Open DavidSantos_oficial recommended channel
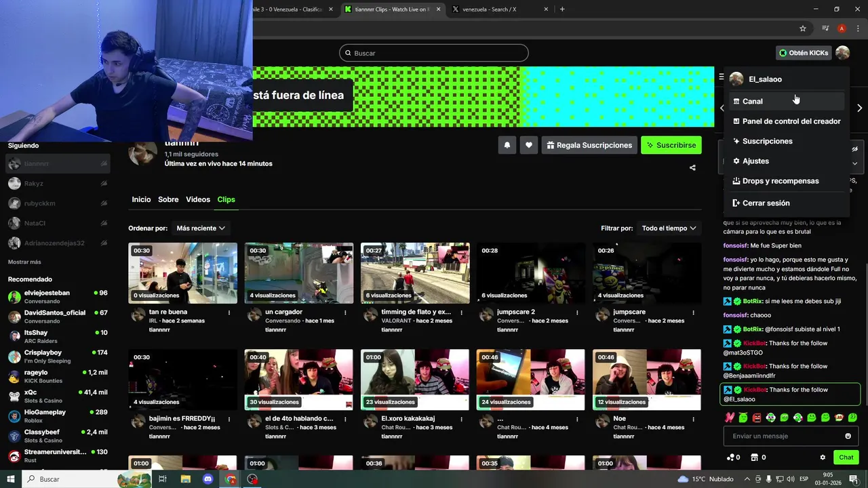Screen dimensions: 868x488 (x=58, y=317)
